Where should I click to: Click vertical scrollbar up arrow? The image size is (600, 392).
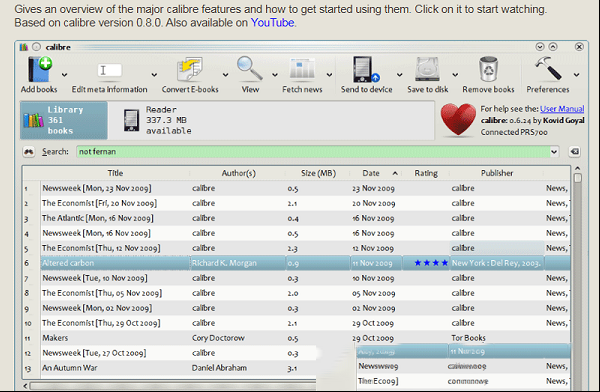coord(578,168)
